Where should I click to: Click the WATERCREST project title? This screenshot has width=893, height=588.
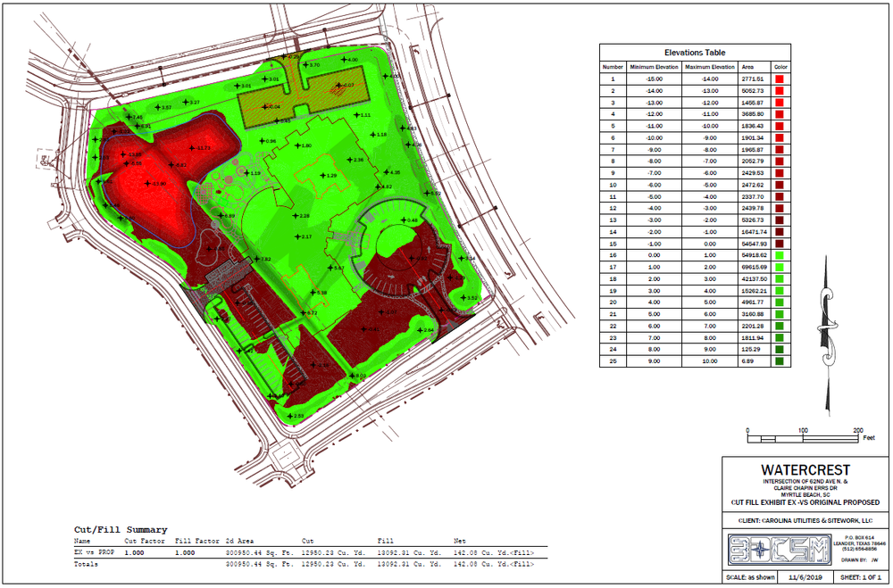pos(805,470)
